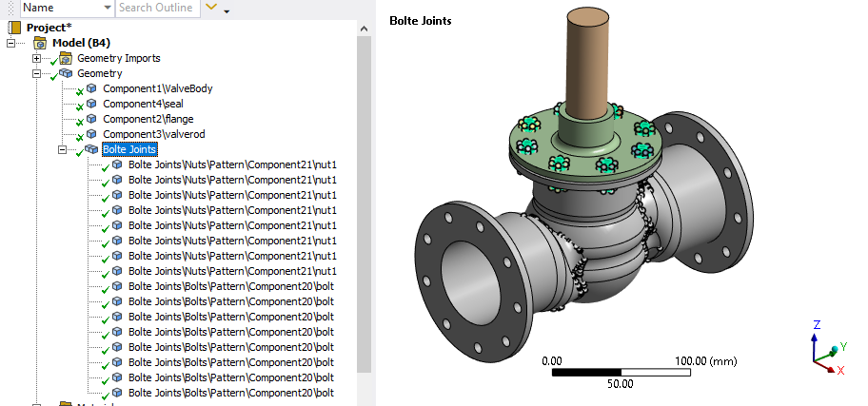Select the Project* root item
The width and height of the screenshot is (868, 406).
pyautogui.click(x=49, y=28)
